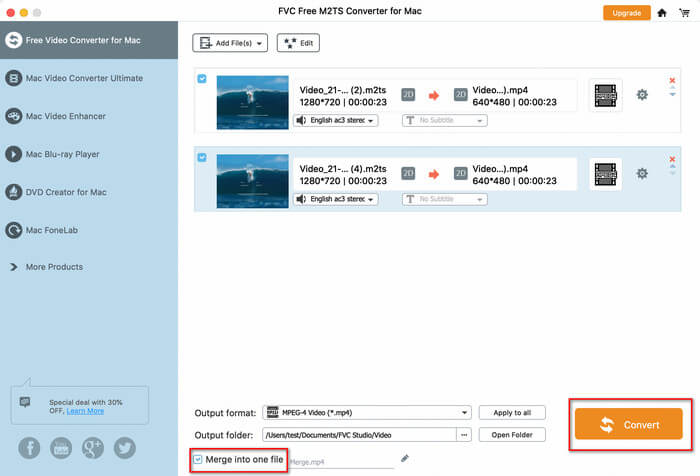The height and width of the screenshot is (476, 700).
Task: Open settings gear for (2).m2ts
Action: (x=642, y=95)
